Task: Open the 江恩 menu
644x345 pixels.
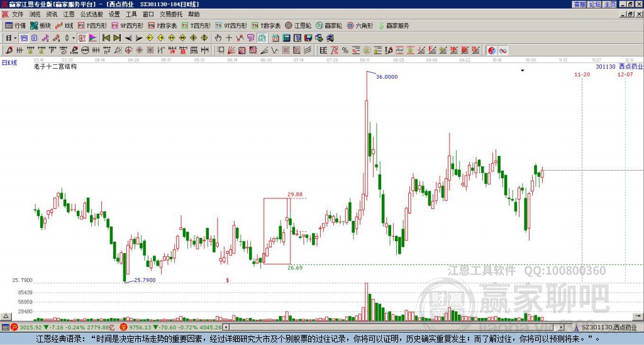Action: (x=69, y=14)
